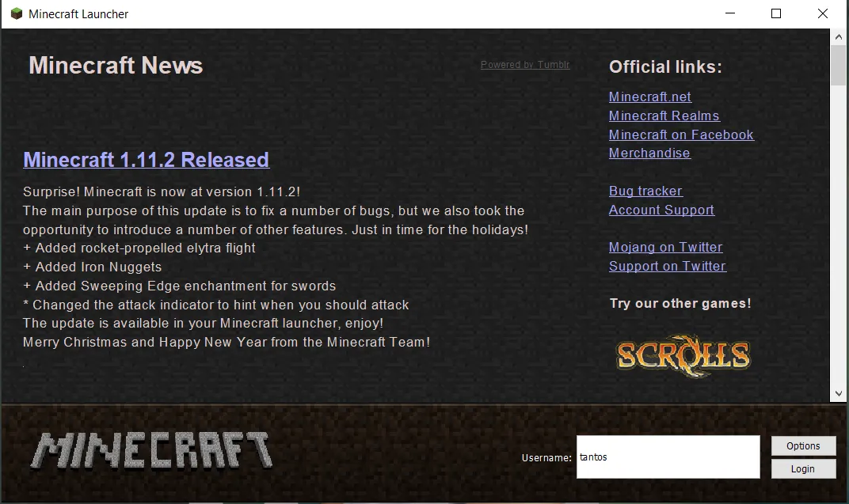Image resolution: width=849 pixels, height=504 pixels.
Task: Close the Minecraft Launcher window
Action: point(822,13)
